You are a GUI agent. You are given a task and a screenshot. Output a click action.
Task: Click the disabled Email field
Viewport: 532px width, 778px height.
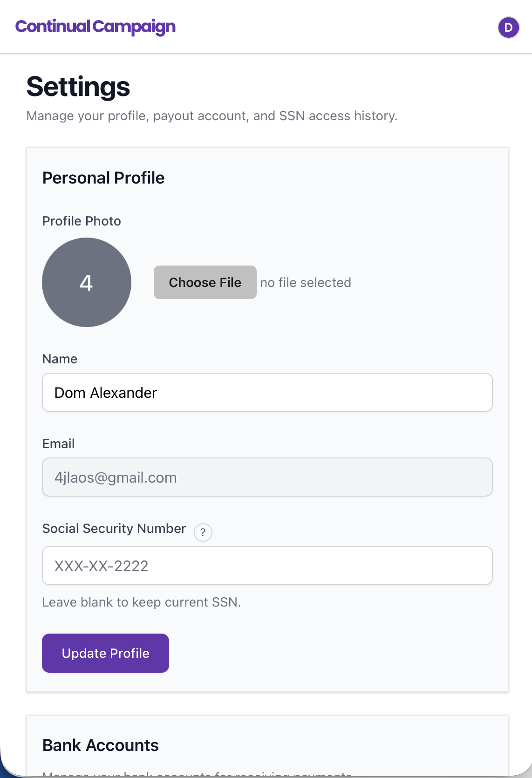(x=267, y=477)
